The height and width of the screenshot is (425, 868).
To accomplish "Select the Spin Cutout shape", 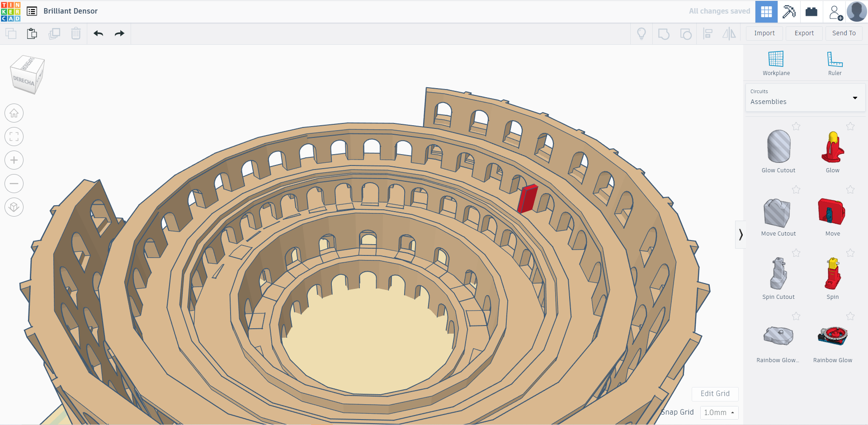I will (778, 274).
